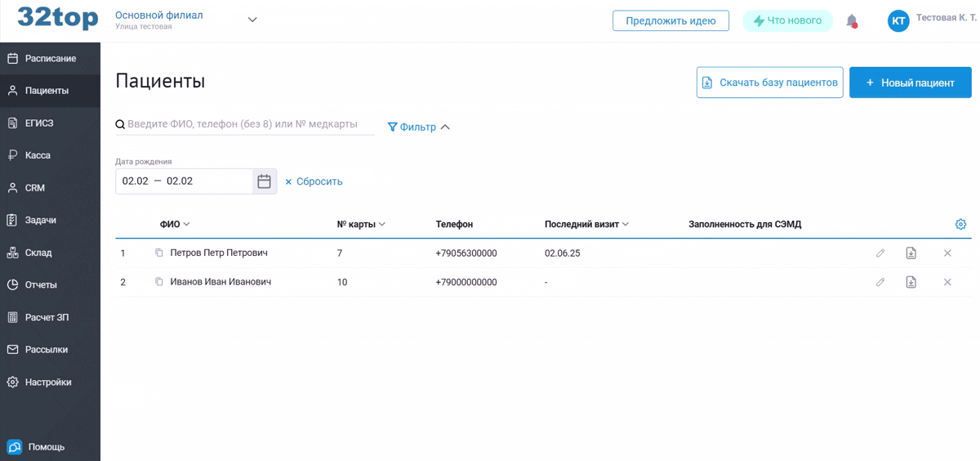Screen dimensions: 980x461
Task: Go to Касса section in sidebar
Action: coord(50,155)
